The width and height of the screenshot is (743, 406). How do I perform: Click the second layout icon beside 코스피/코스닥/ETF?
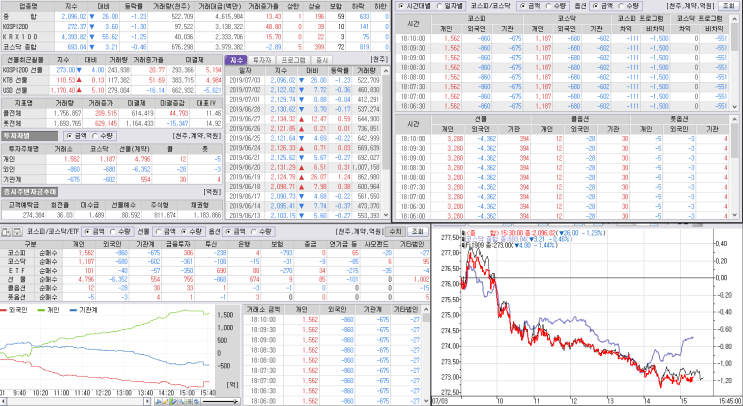click(x=17, y=232)
